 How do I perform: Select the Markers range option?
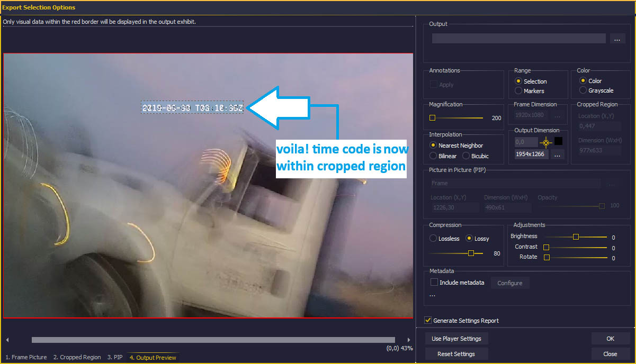530,91
